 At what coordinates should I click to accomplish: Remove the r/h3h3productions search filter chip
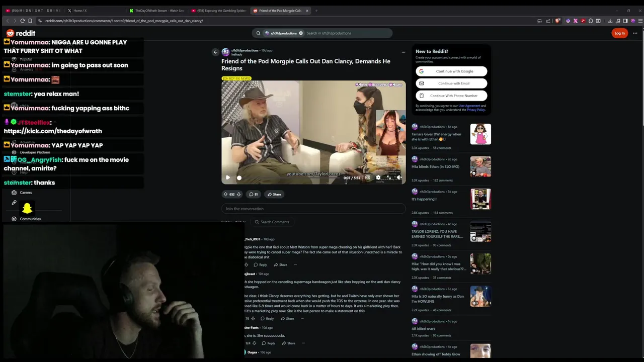[301, 33]
